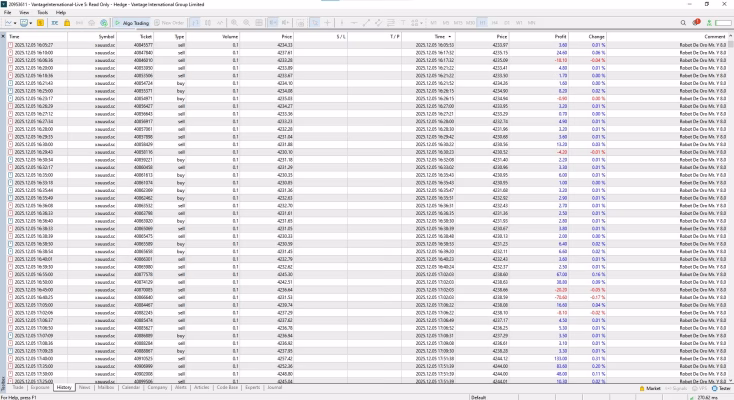Select the M5 timeframe
The width and height of the screenshot is (734, 400).
pyautogui.click(x=446, y=22)
